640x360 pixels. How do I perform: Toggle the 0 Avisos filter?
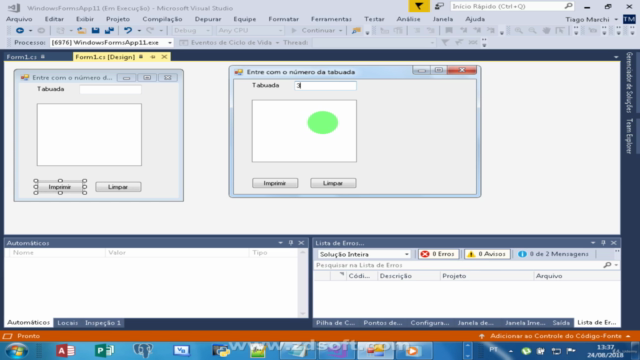point(487,254)
